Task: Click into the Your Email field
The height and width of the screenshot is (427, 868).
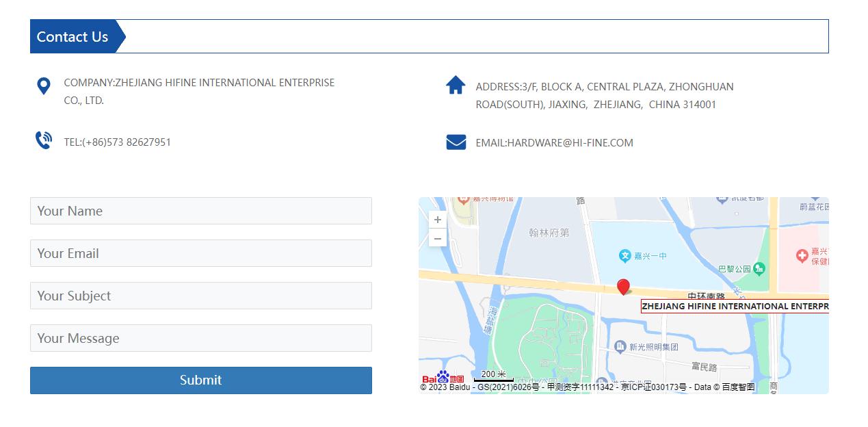Action: click(201, 253)
